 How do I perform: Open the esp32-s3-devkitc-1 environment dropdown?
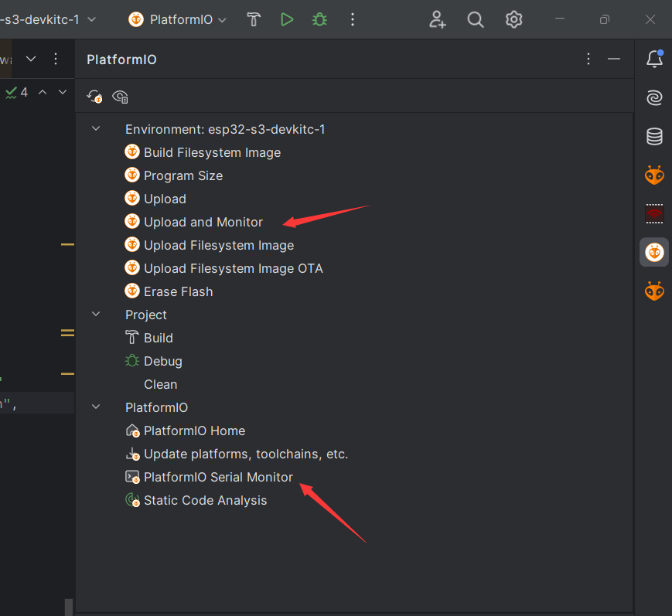tap(48, 19)
